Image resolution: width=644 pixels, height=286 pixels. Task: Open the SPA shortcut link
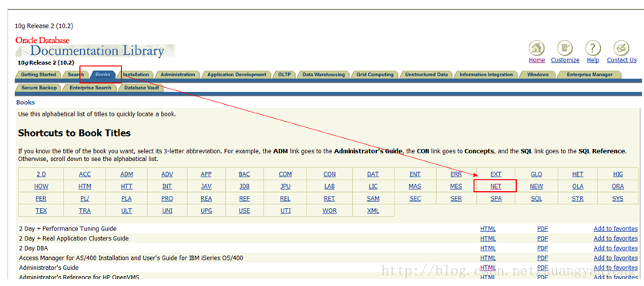point(496,198)
